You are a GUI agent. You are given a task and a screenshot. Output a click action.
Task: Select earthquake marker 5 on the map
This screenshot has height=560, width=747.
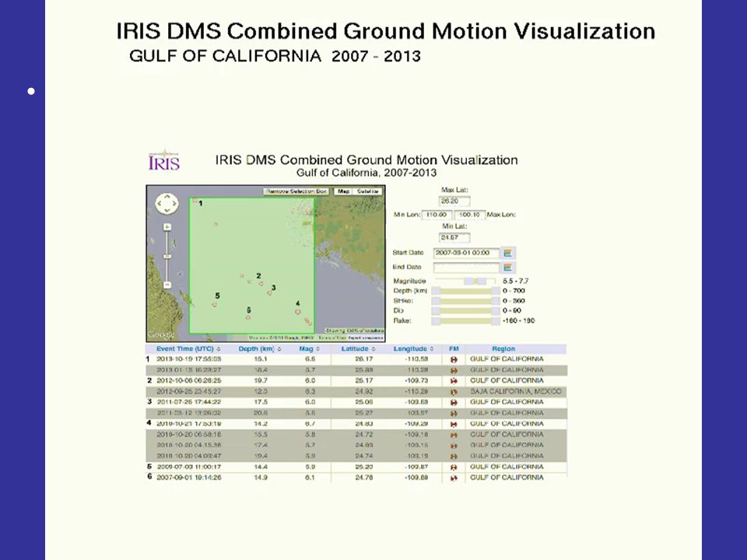coord(215,304)
